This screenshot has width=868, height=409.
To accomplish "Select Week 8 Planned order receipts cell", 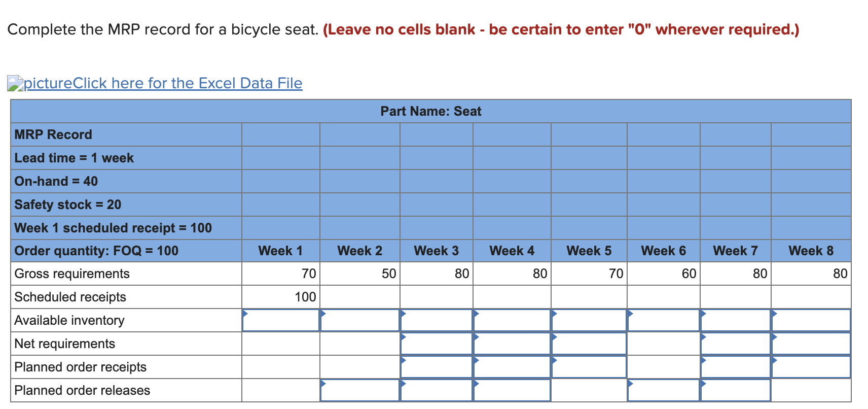I will 811,367.
